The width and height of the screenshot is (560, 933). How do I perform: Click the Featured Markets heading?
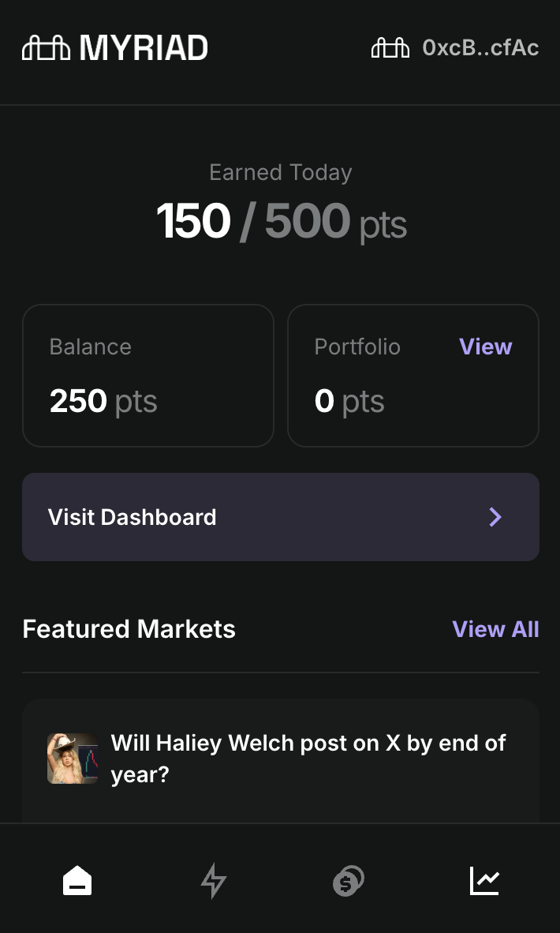(x=129, y=629)
